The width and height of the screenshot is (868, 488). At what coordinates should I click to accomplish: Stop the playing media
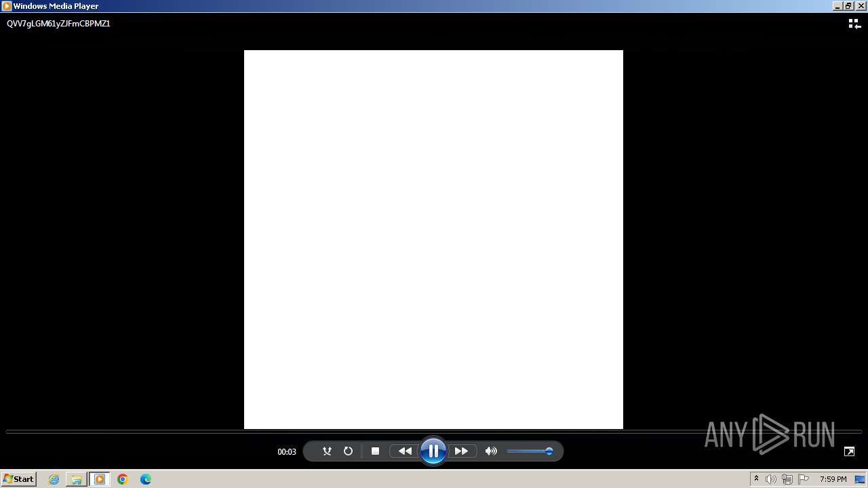tap(375, 451)
